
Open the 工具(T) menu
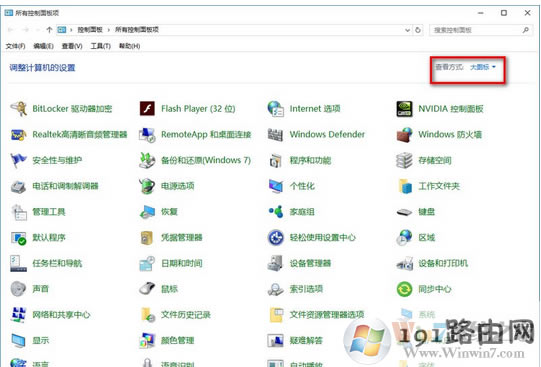pyautogui.click(x=100, y=46)
